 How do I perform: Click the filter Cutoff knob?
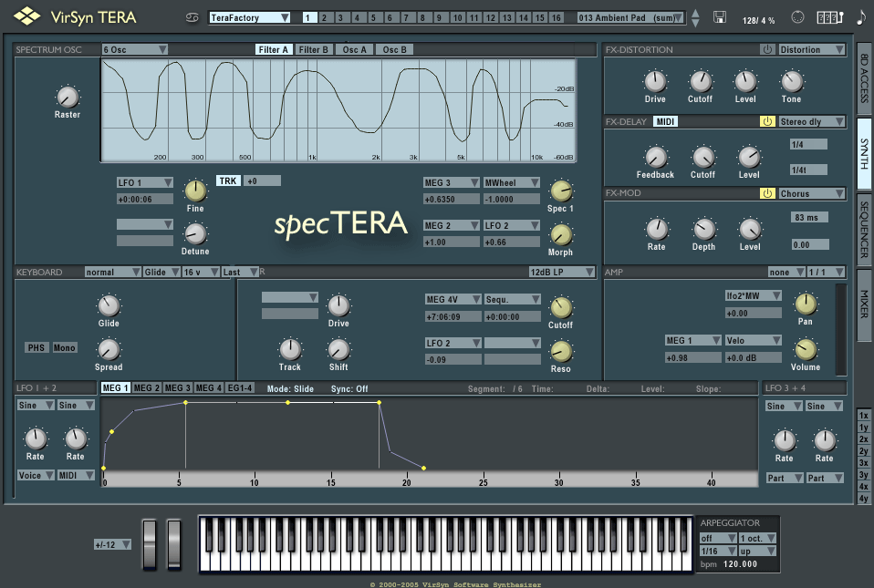[x=561, y=307]
